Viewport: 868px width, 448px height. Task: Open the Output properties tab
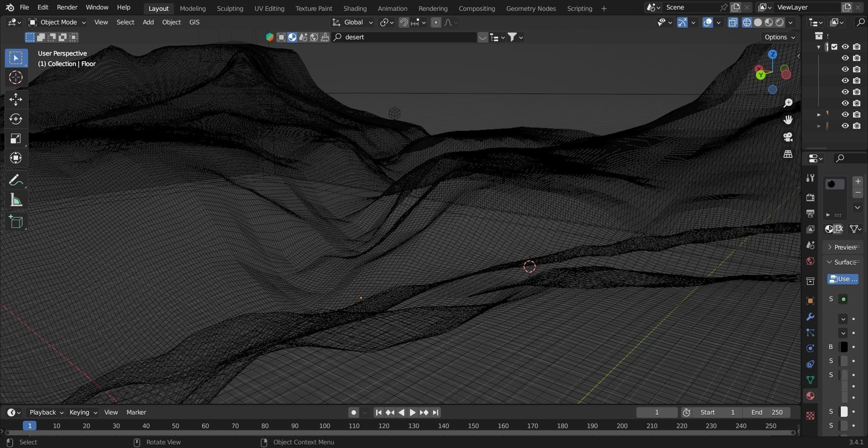tap(810, 213)
